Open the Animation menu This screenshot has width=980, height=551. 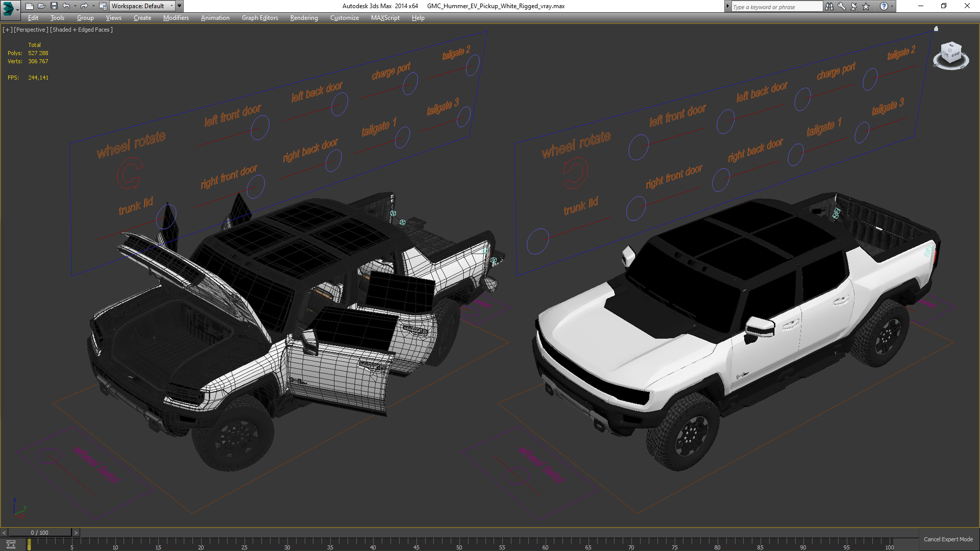(x=215, y=18)
